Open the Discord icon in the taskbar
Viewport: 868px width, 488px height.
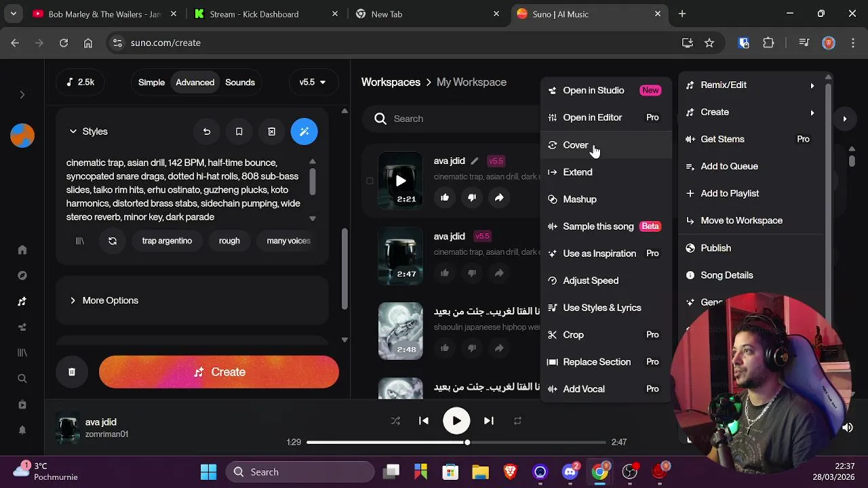pos(570,472)
